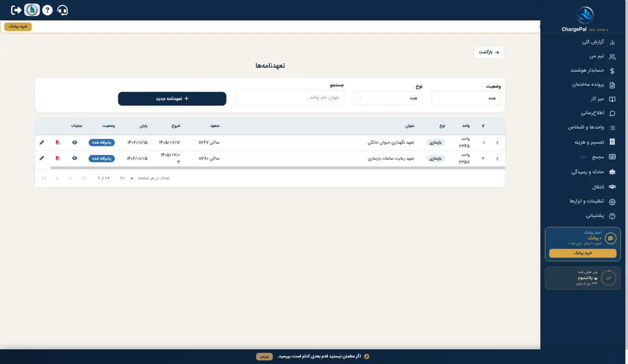View the تعهد نگهداری حیوان خانگی row with the eye icon
628x364 pixels.
[75, 143]
